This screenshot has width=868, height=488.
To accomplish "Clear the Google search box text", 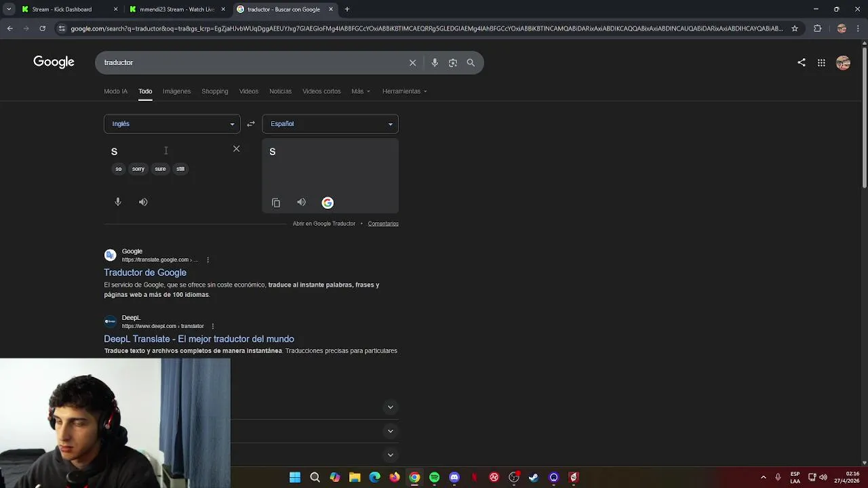I will [x=412, y=62].
